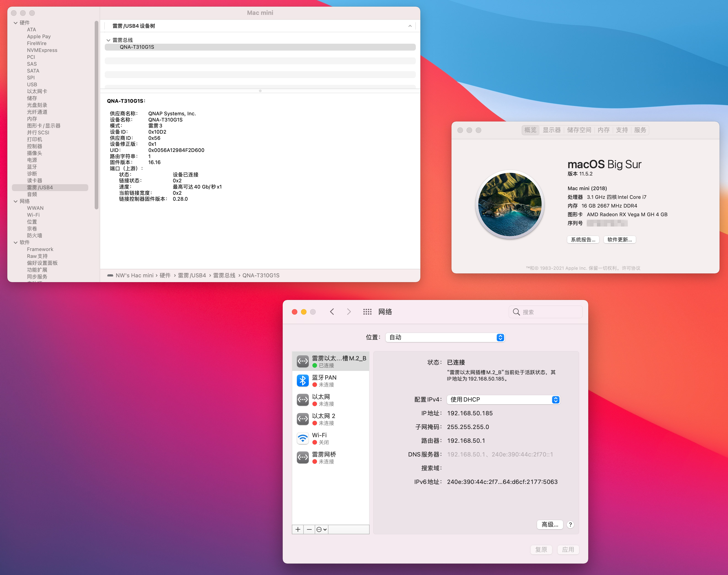The height and width of the screenshot is (575, 728).
Task: Collapse the 网络 sidebar section
Action: pos(16,201)
